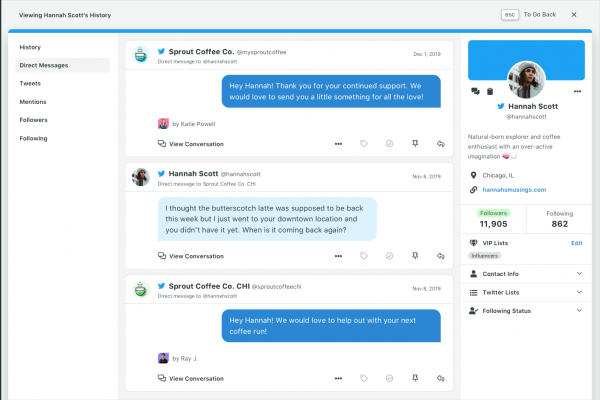Pin the Dec 1 Sprout Coffee message
Image resolution: width=600 pixels, height=400 pixels.
(415, 144)
